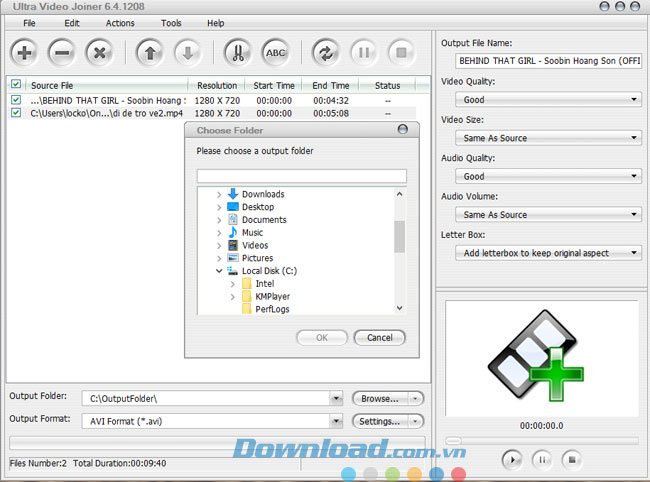Play the preview video

512,460
